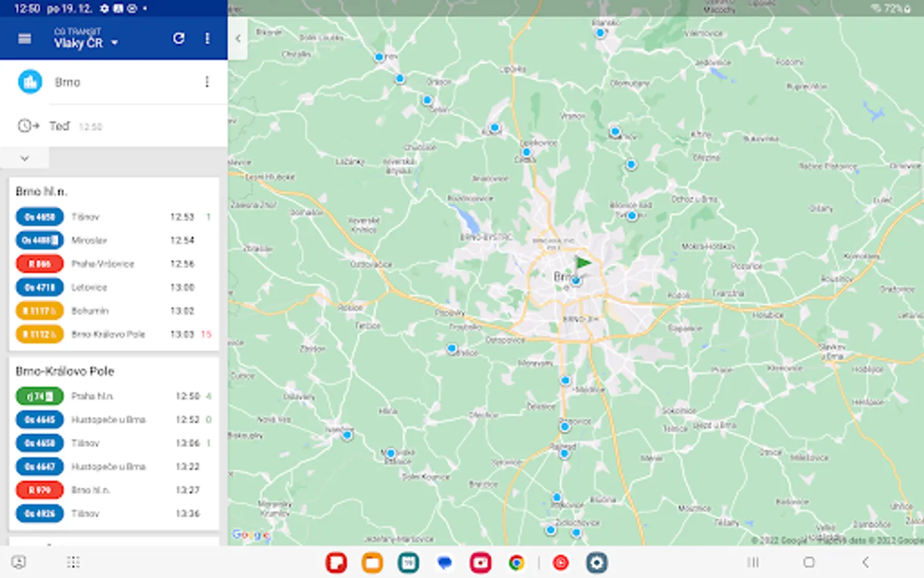Select the Hustopeče u Brna departure at 12:52
Image resolution: width=924 pixels, height=578 pixels.
point(114,420)
